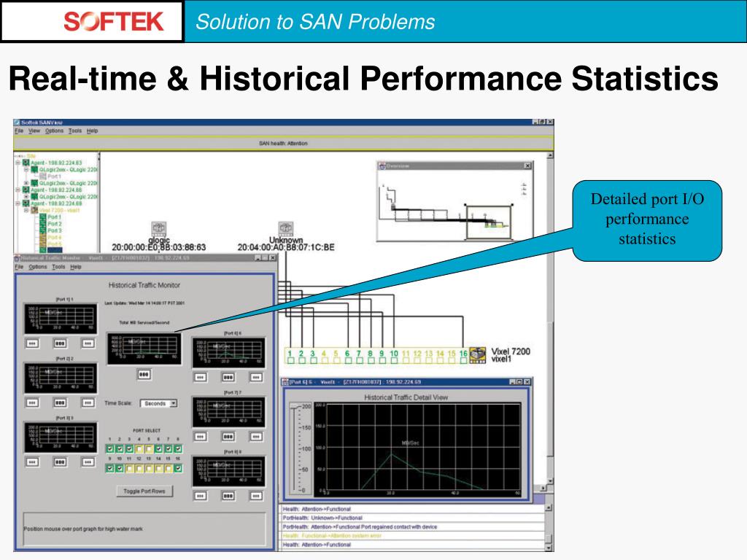Viewport: 747px width, 560px height.
Task: Open Help menu in Historical Traffic Monitor
Action: coord(76,267)
